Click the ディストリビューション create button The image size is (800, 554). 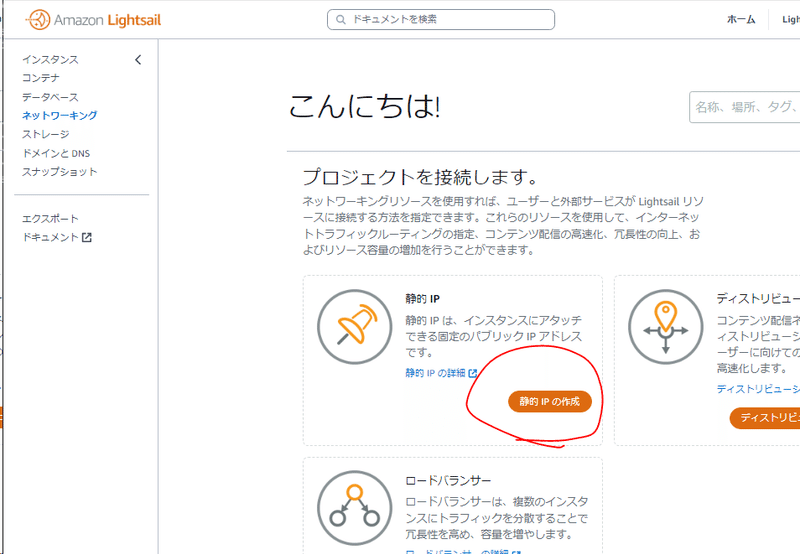765,418
